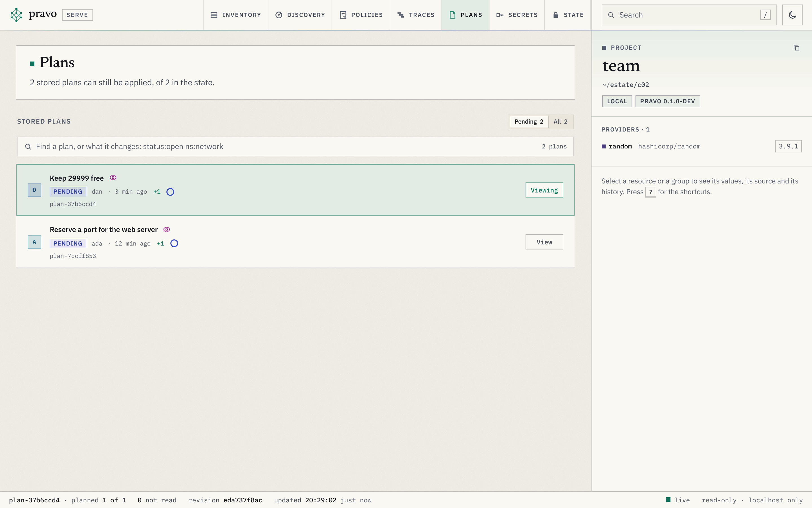
Task: Select plan title Keep 29999 free
Action: pos(76,178)
